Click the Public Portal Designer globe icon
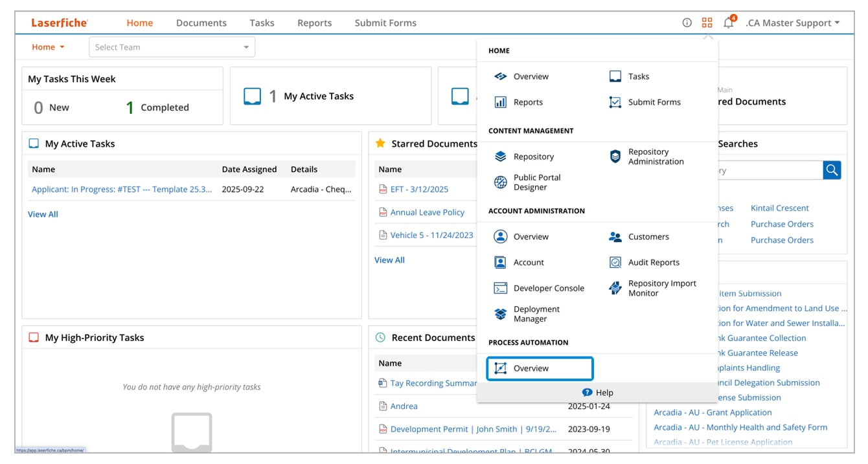Image resolution: width=868 pixels, height=464 pixels. [x=500, y=182]
